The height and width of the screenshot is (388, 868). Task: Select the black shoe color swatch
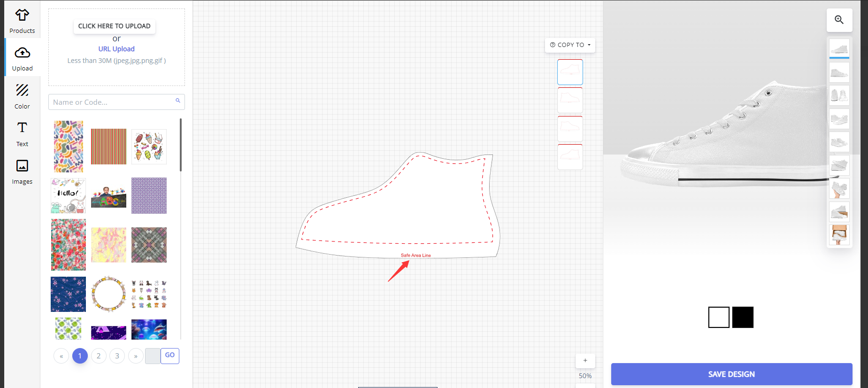(x=743, y=318)
